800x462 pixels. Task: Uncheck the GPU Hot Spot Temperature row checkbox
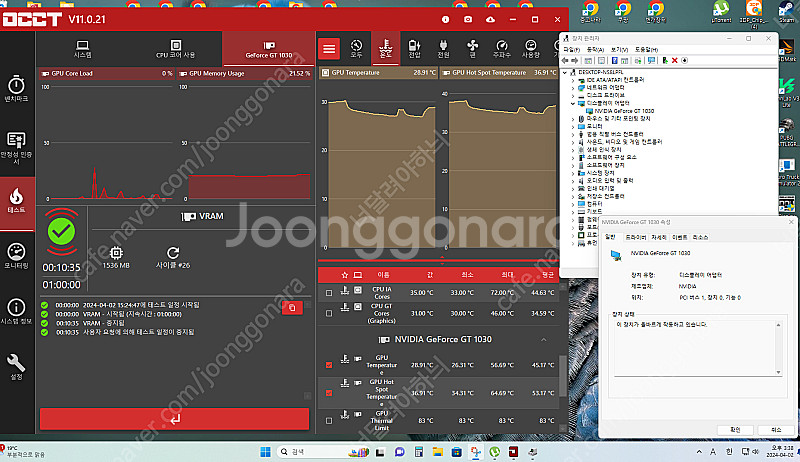(x=329, y=393)
